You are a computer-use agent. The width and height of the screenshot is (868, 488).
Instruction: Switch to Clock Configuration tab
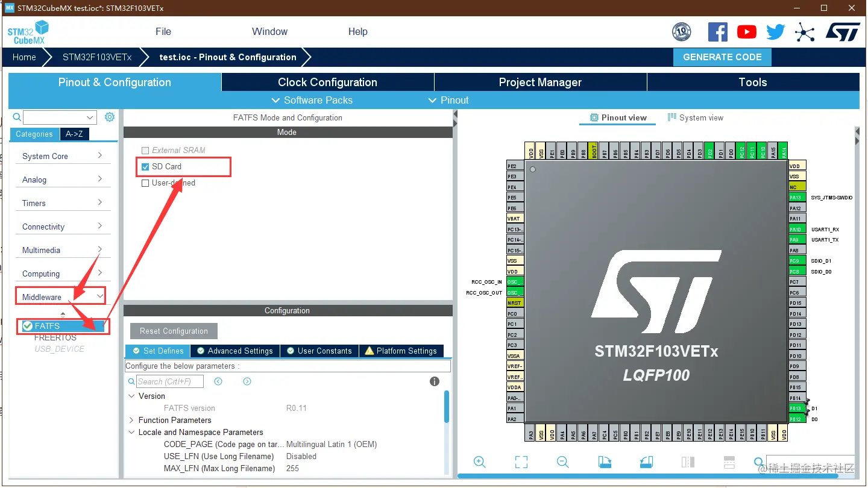coord(327,83)
